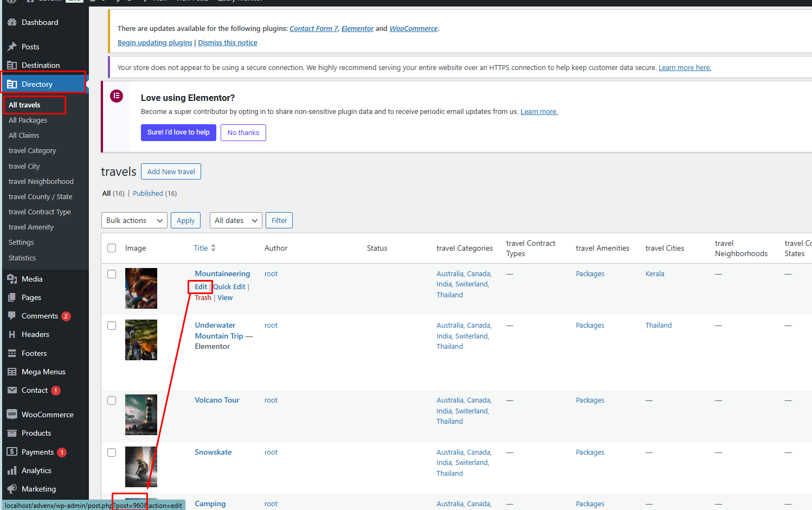
Task: Open the Mountaineering thumbnail image
Action: [x=141, y=288]
